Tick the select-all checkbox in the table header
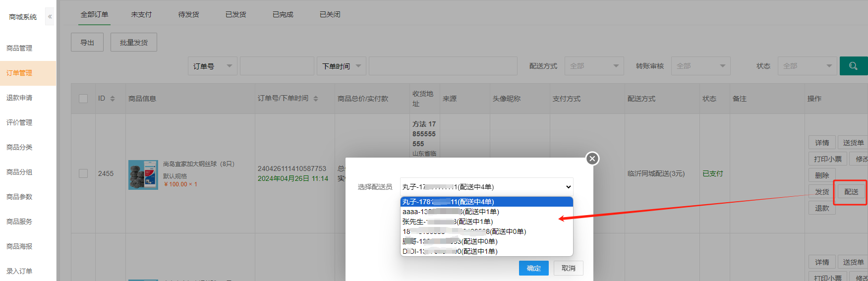The image size is (868, 281). tap(83, 99)
